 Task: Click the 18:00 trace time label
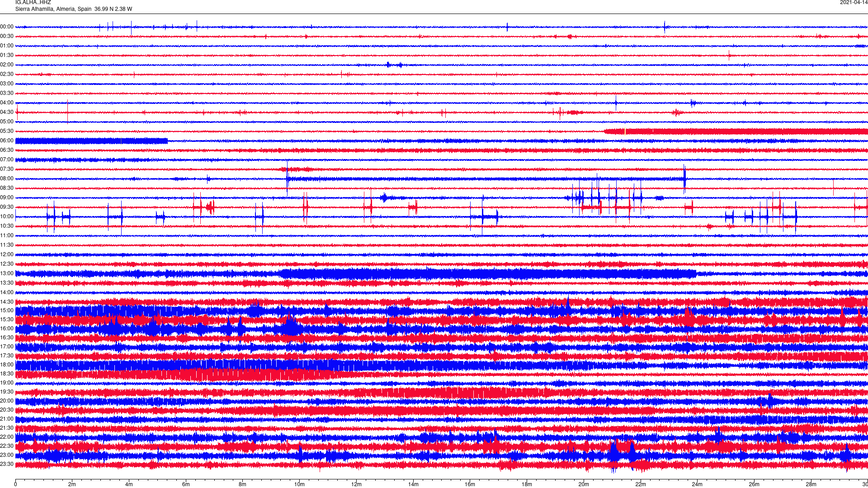pyautogui.click(x=7, y=365)
